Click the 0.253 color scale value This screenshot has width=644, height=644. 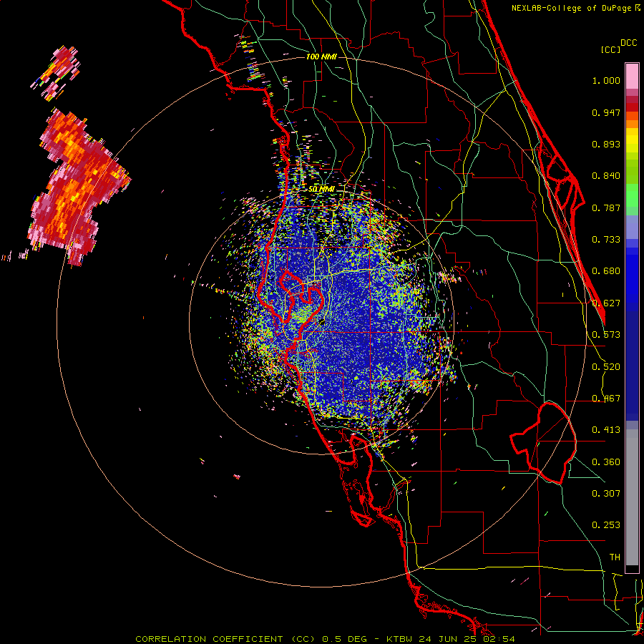pyautogui.click(x=606, y=525)
